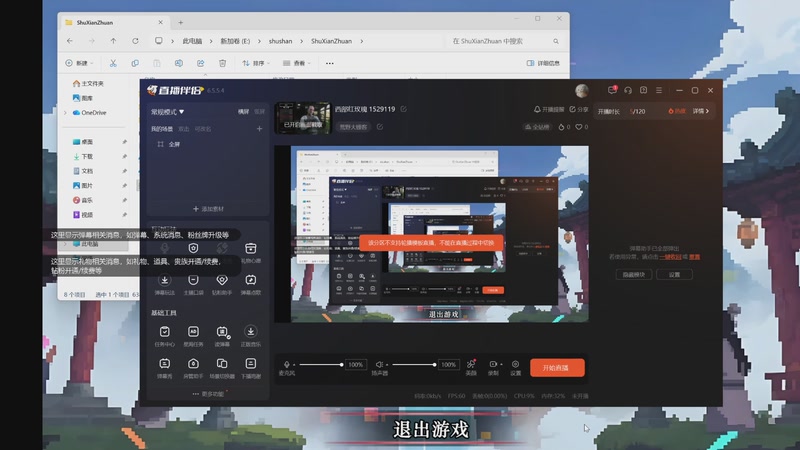Click the speaker volume slider handle

(x=434, y=365)
